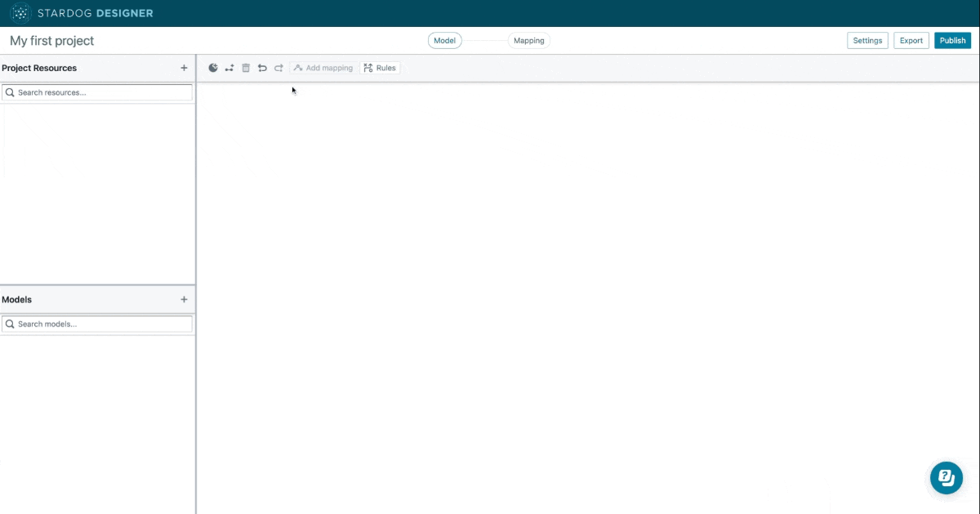Screen dimensions: 980x514
Task: Click the magnifier icon in resources search
Action: click(11, 93)
